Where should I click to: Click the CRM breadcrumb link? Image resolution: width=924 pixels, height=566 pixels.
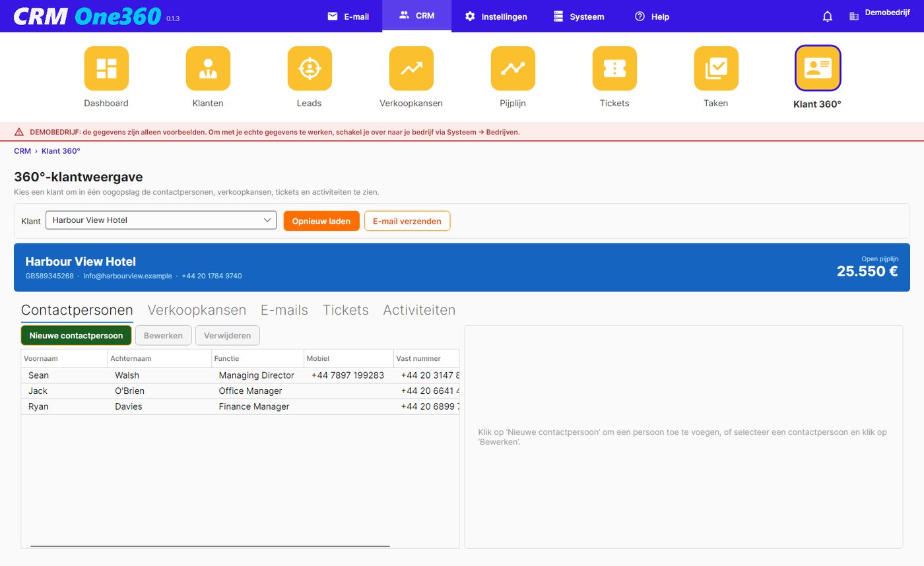click(x=22, y=151)
